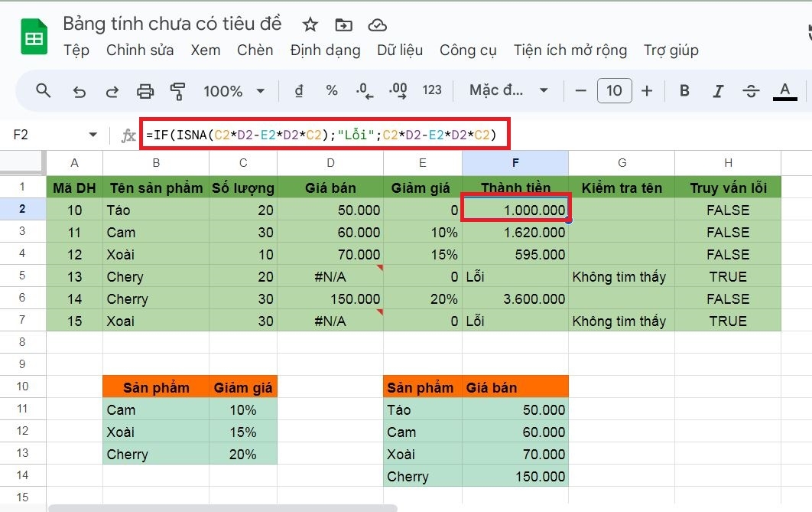The width and height of the screenshot is (812, 512).
Task: Open the search menus magnifier
Action: (44, 91)
